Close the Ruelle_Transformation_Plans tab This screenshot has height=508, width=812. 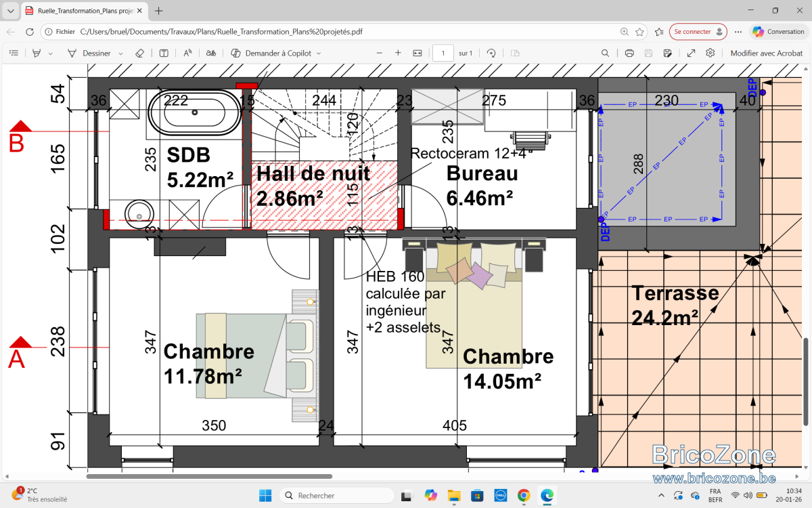139,11
